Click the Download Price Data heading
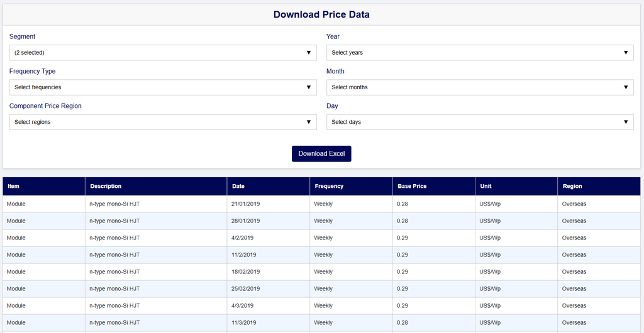The width and height of the screenshot is (644, 333). [x=321, y=14]
